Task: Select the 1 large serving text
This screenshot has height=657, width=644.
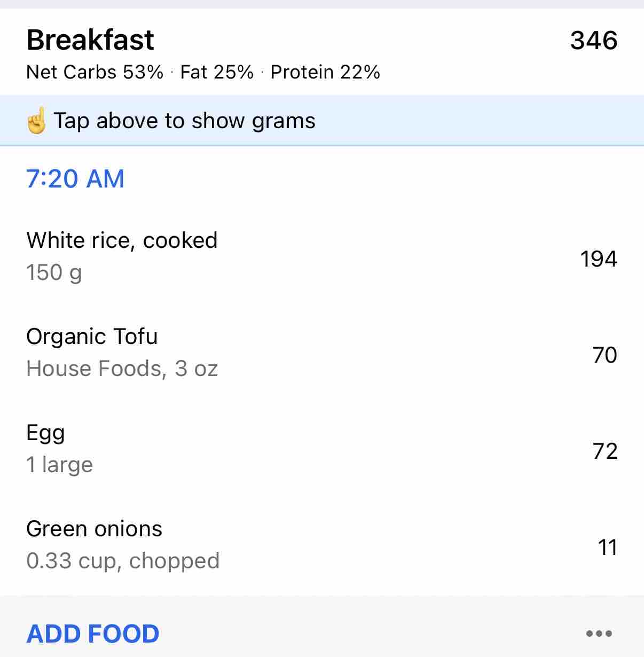Action: coord(60,465)
